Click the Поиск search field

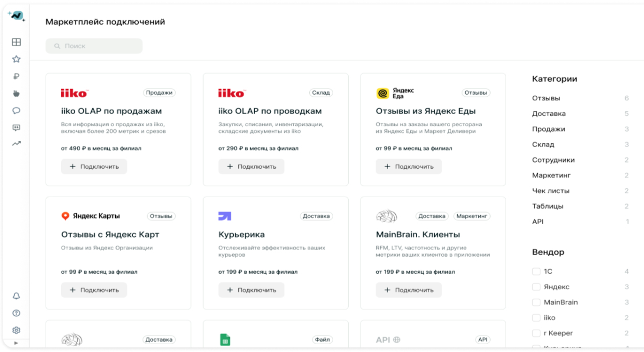(x=94, y=46)
